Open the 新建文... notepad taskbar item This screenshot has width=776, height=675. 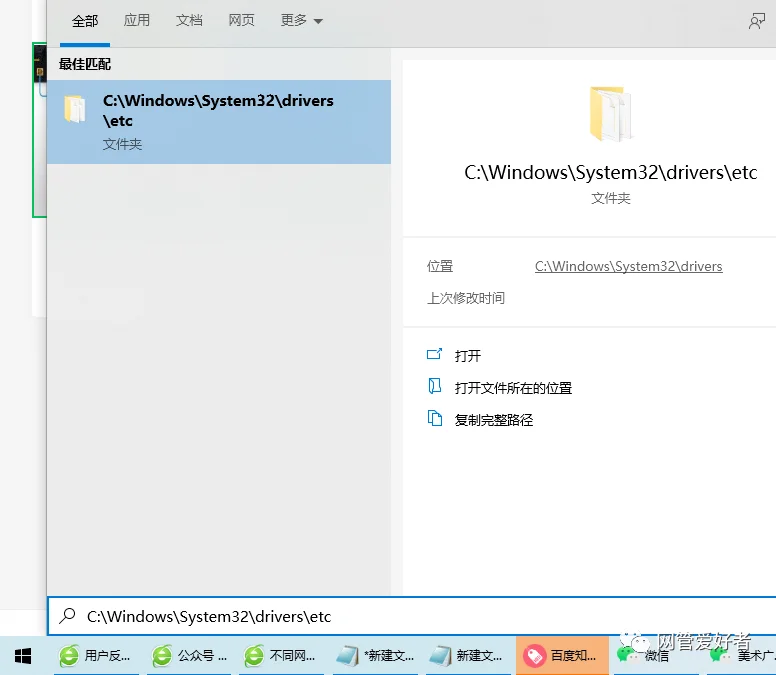tap(468, 656)
